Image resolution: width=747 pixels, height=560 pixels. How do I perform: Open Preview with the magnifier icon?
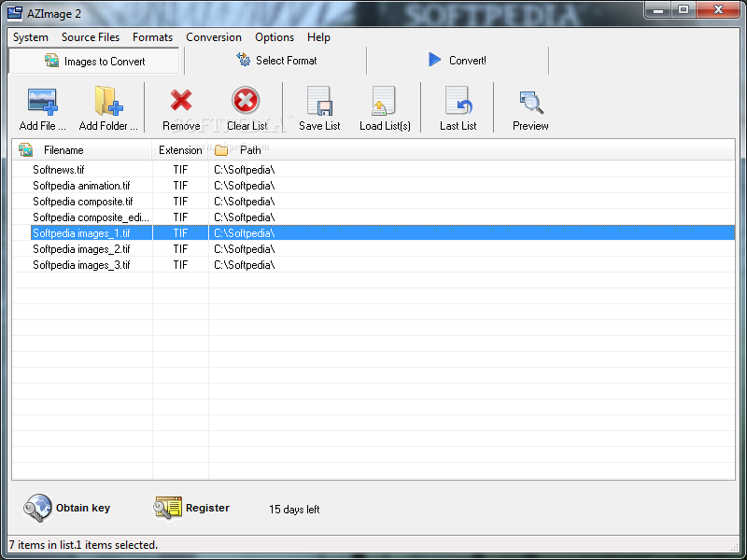pos(531,103)
